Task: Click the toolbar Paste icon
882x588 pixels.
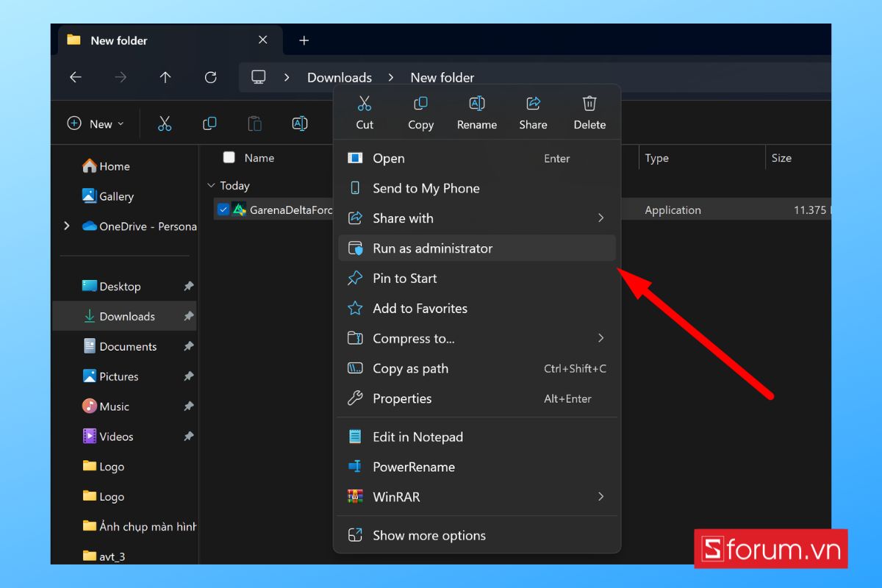Action: (x=254, y=123)
